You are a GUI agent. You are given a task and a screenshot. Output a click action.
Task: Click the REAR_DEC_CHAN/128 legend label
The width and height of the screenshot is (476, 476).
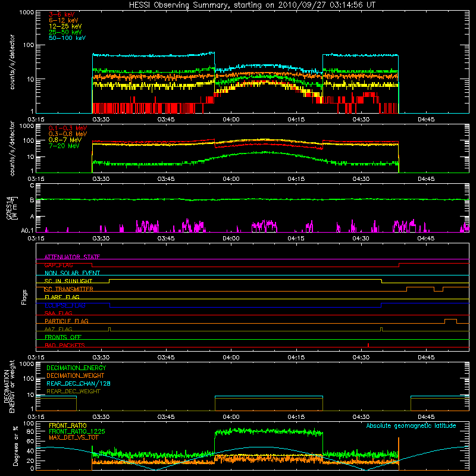click(x=79, y=383)
